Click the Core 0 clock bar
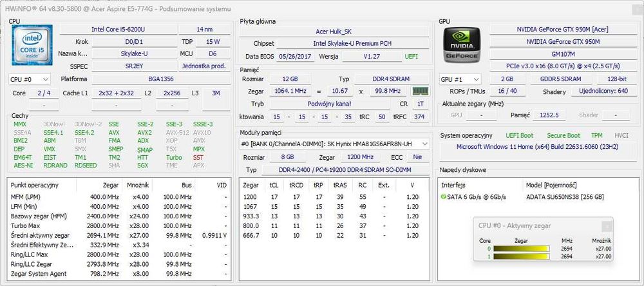 point(521,249)
